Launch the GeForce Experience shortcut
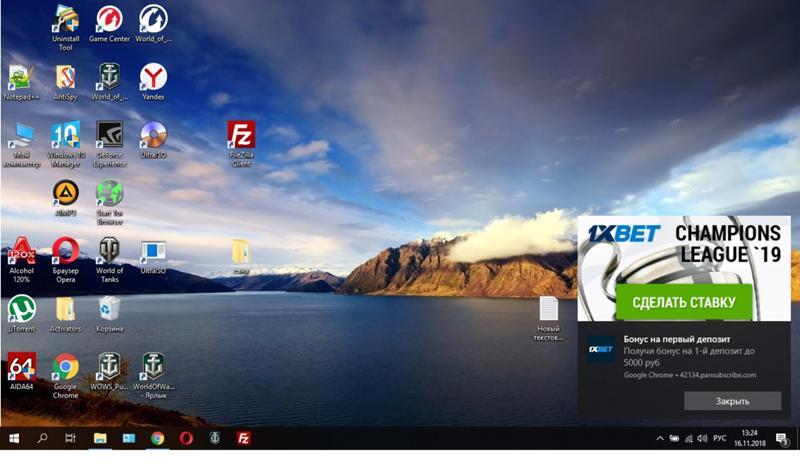 109,144
